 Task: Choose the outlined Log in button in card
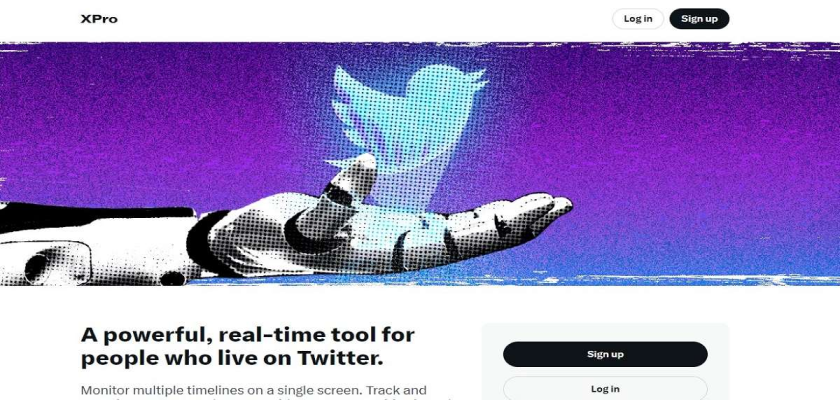coord(605,388)
